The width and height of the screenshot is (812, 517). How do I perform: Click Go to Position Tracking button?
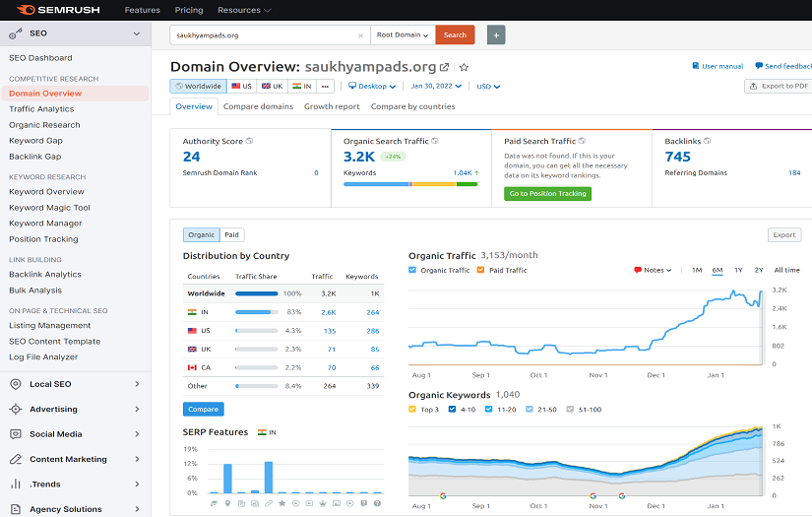point(547,194)
